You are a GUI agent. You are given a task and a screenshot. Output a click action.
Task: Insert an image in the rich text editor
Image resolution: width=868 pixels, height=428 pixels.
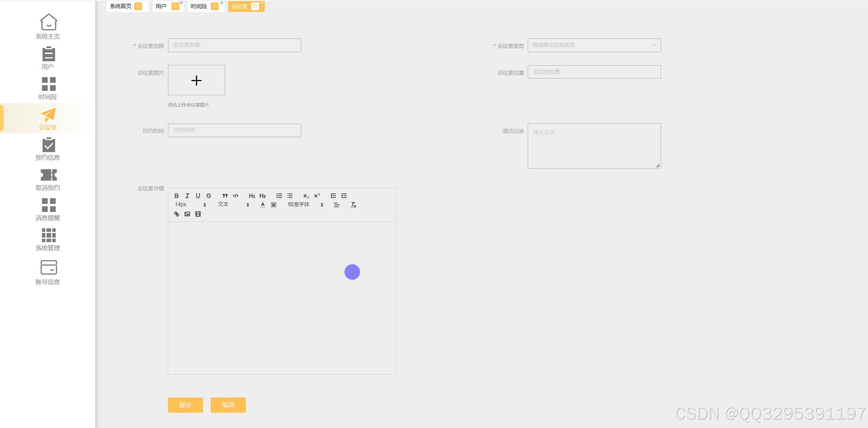187,214
